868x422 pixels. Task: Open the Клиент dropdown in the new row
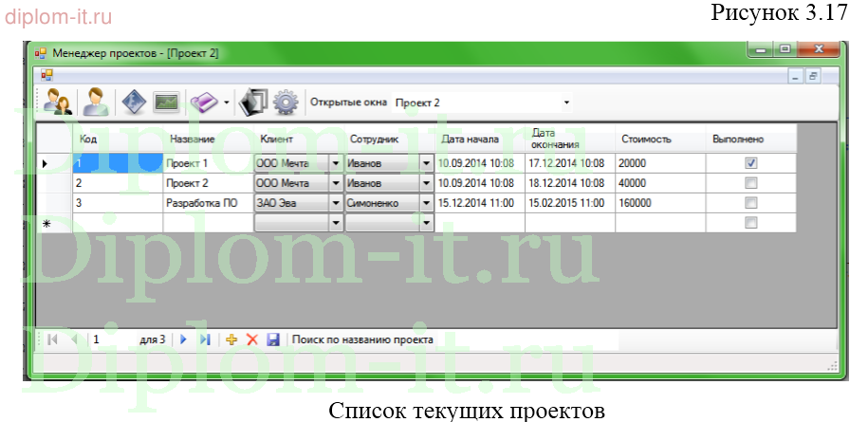[336, 223]
